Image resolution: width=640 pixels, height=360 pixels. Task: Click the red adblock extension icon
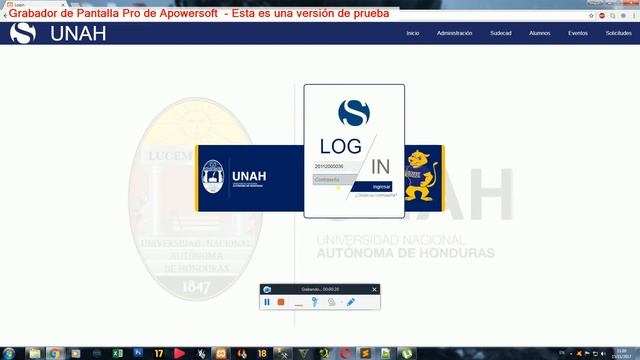(x=602, y=16)
